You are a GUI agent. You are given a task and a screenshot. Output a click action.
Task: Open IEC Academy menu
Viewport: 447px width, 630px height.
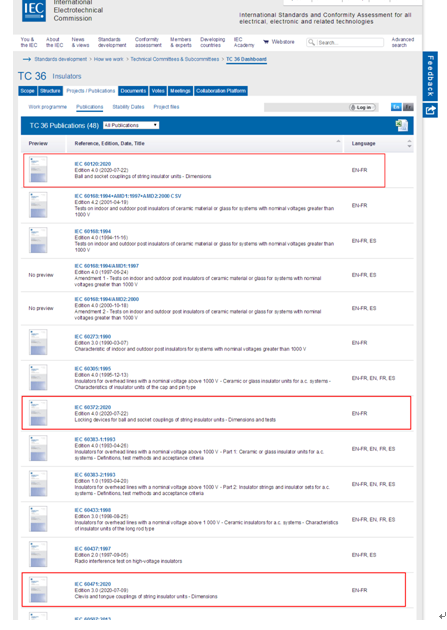[x=244, y=42]
